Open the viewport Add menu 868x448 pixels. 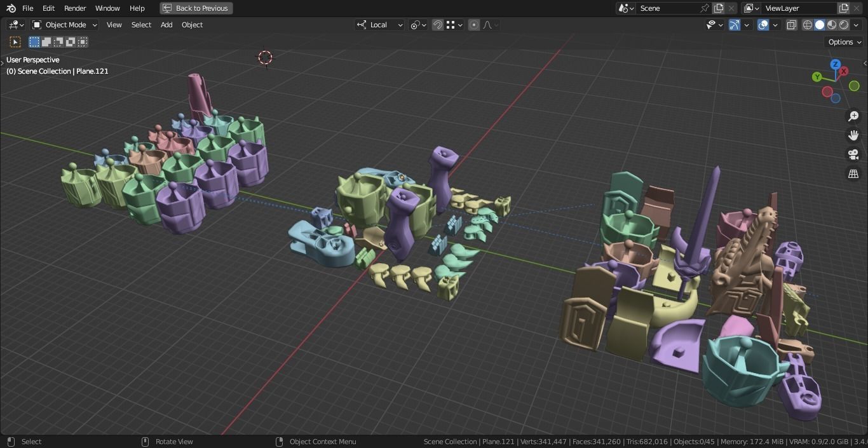[x=166, y=25]
